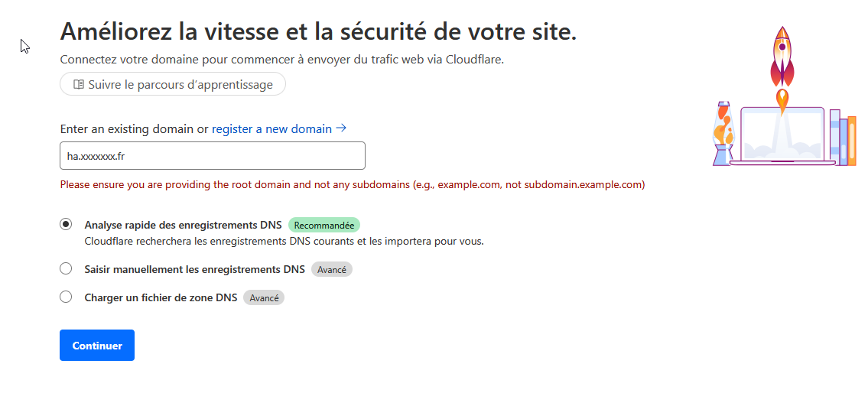The height and width of the screenshot is (393, 868).
Task: Click the book icon in learning path button
Action: point(79,85)
